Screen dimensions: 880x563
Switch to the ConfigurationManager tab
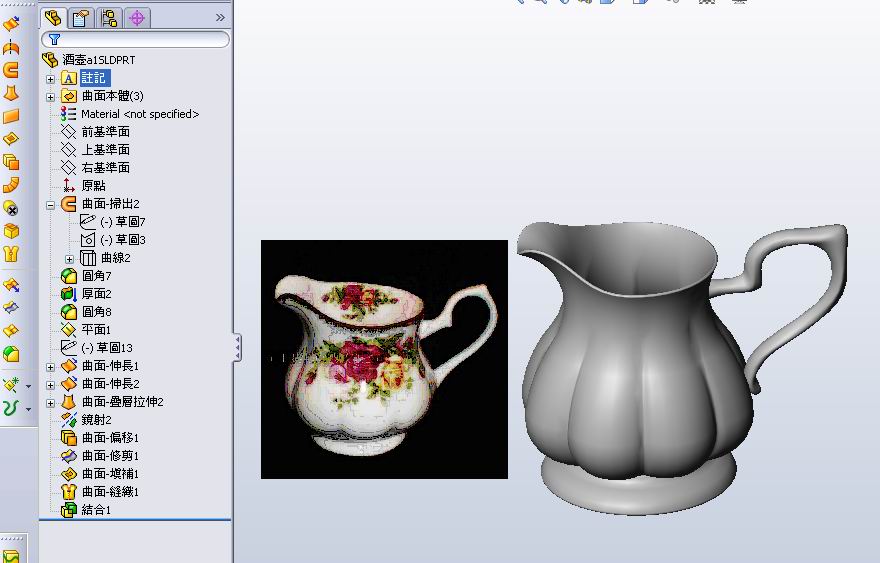(109, 19)
